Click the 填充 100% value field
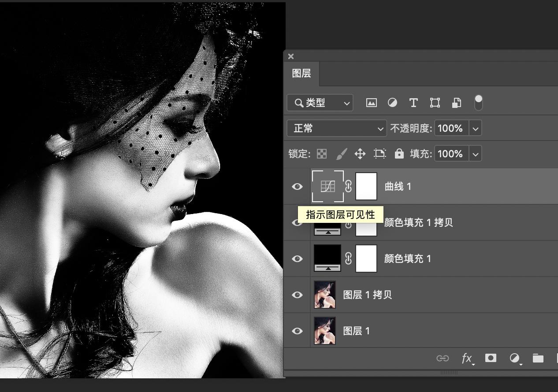The width and height of the screenshot is (558, 392). tap(452, 154)
